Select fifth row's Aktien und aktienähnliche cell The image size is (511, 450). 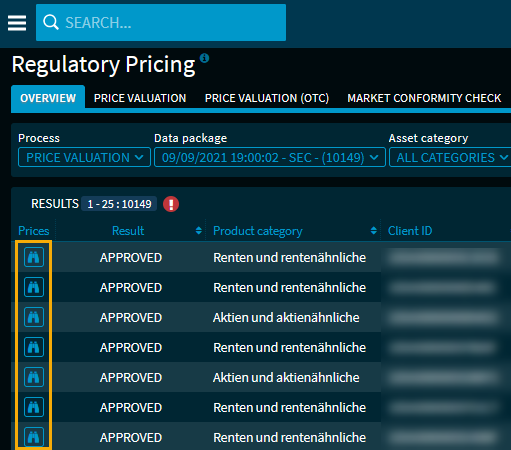286,377
